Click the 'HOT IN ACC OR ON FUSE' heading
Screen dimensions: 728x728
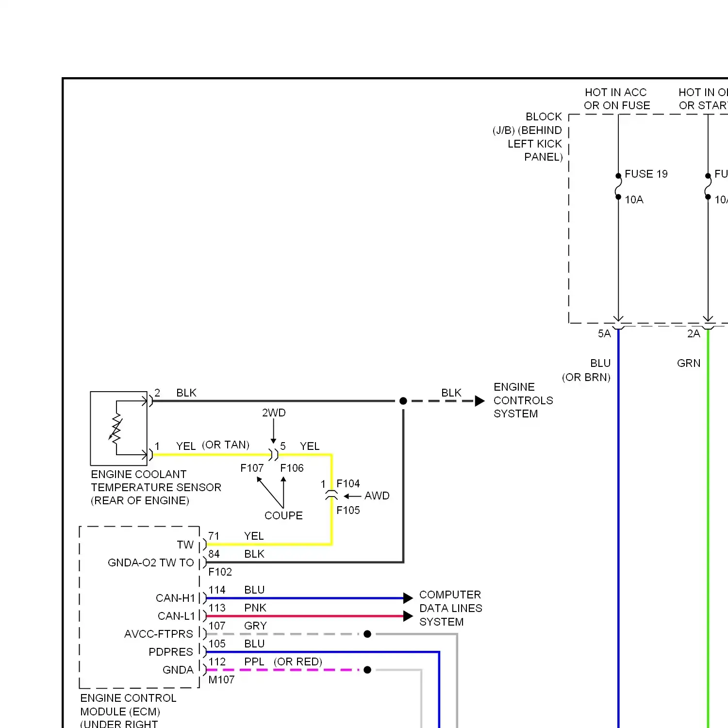pyautogui.click(x=616, y=99)
